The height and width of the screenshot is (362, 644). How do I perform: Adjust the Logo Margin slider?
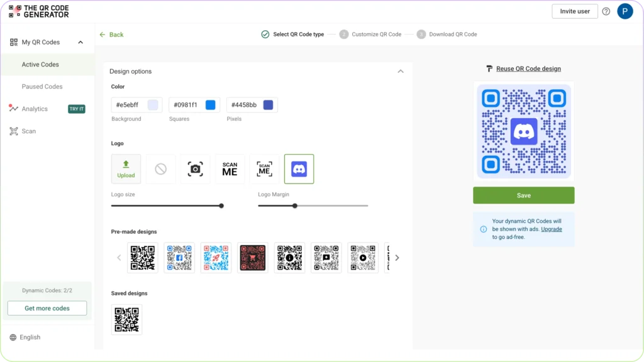click(x=294, y=206)
